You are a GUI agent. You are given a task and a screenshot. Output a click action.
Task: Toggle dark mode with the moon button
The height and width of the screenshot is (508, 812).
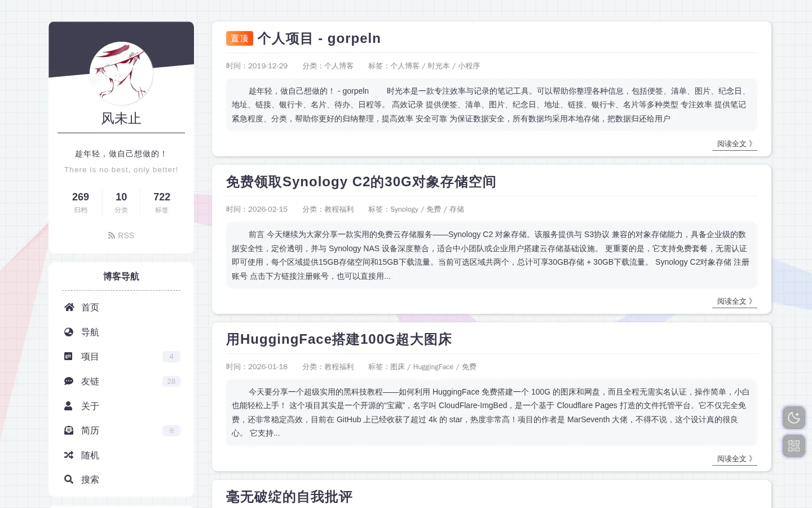click(794, 418)
